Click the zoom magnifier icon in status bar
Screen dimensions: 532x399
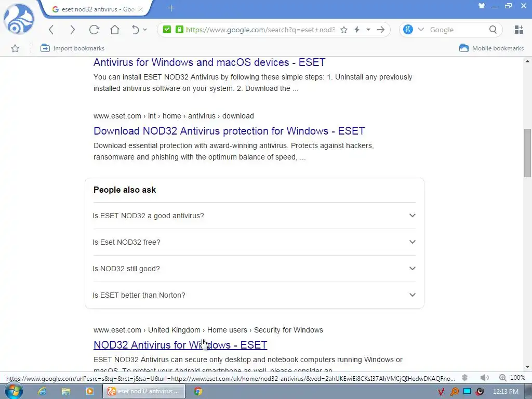(502, 378)
